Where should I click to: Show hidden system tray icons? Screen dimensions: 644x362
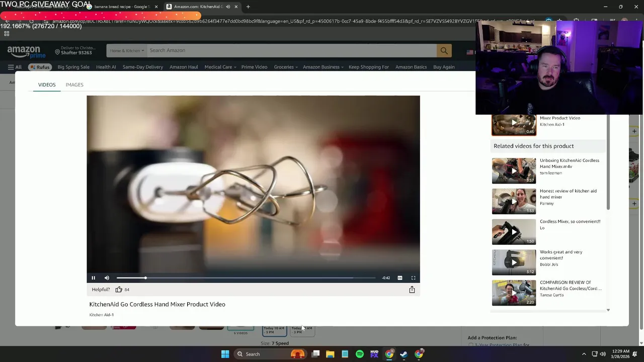pyautogui.click(x=584, y=354)
